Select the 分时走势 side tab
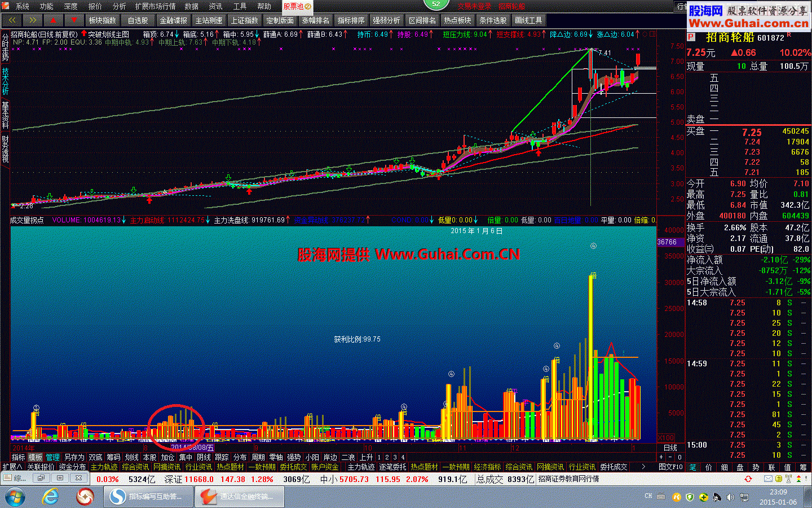Image resolution: width=812 pixels, height=508 pixels. coord(5,47)
